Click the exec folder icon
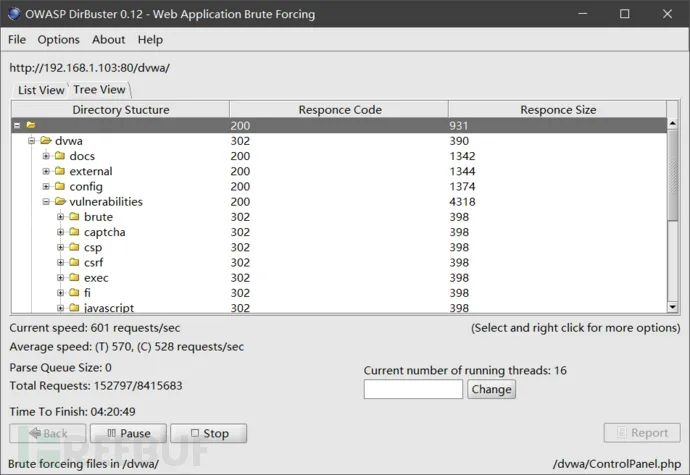690x475 pixels. coord(74,277)
